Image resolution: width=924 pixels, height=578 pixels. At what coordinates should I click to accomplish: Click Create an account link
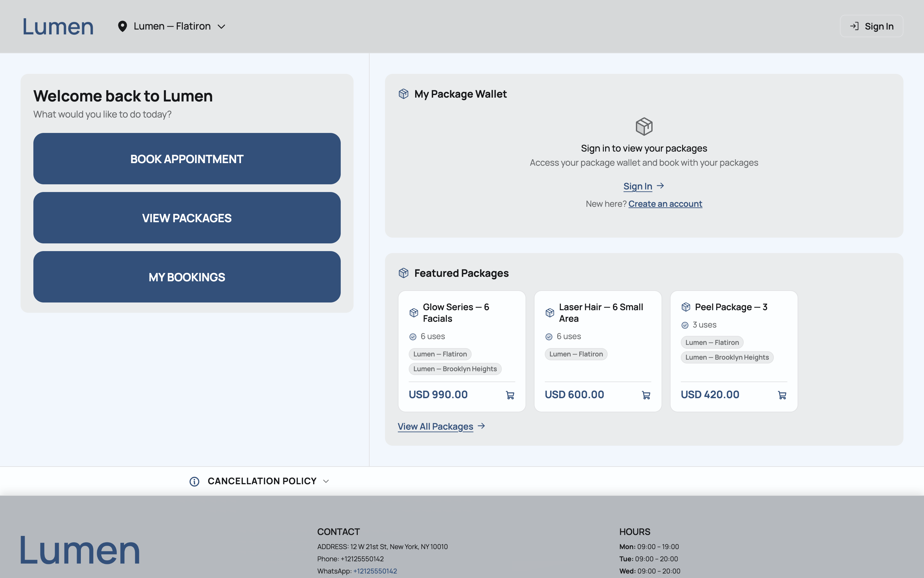click(665, 204)
